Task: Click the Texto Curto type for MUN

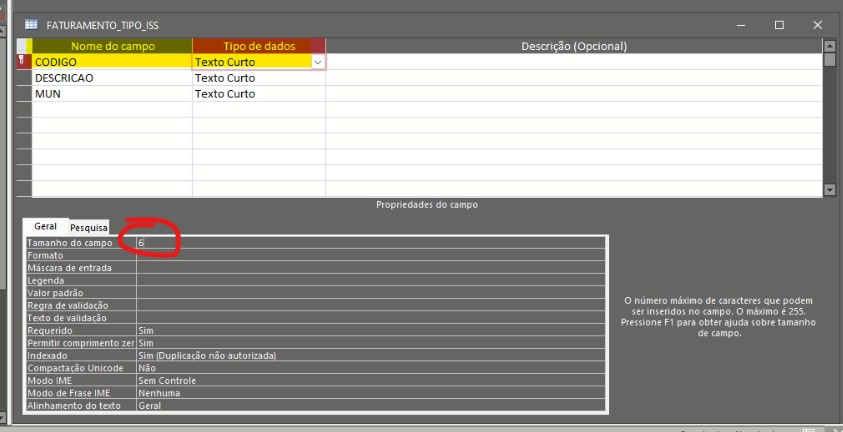Action: 258,94
